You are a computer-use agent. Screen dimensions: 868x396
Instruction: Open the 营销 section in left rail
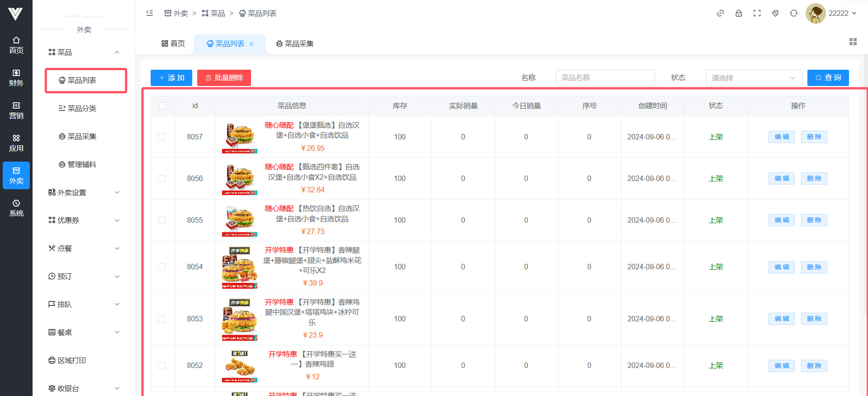coord(16,110)
